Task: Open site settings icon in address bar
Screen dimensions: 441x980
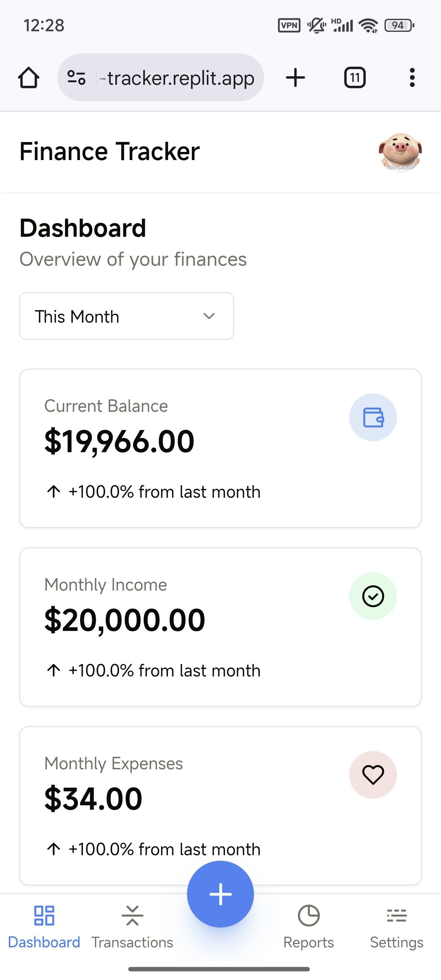Action: pos(76,78)
